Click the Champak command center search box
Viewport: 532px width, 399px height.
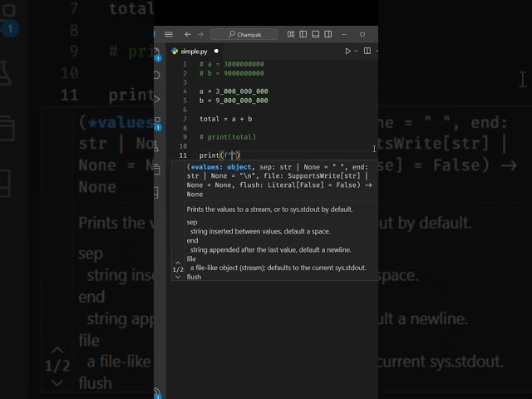(x=244, y=34)
